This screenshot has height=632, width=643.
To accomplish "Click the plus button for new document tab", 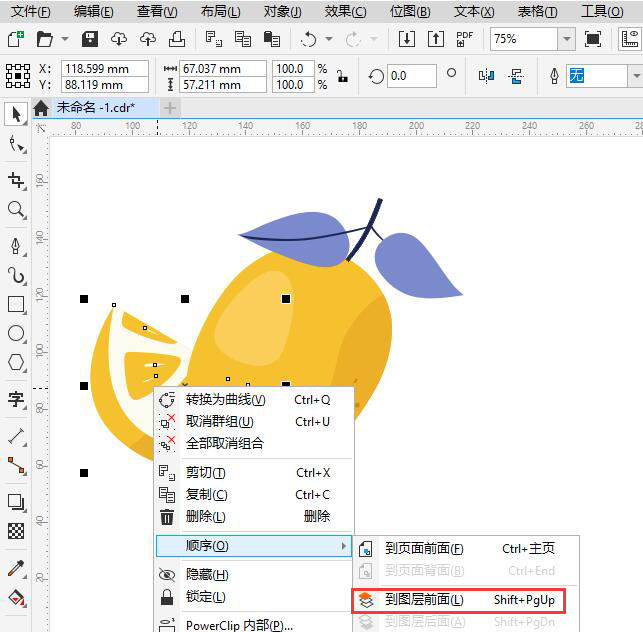I will (169, 108).
